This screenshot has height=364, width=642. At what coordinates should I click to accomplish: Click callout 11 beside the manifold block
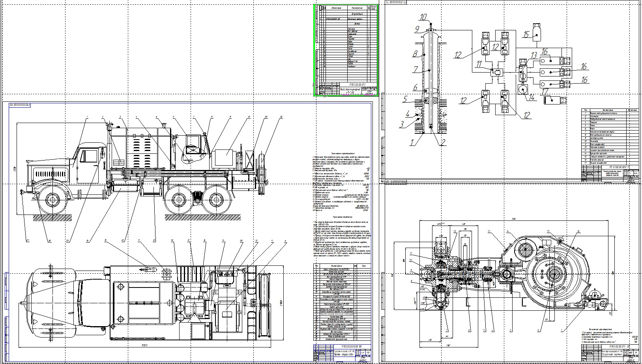coord(479,63)
